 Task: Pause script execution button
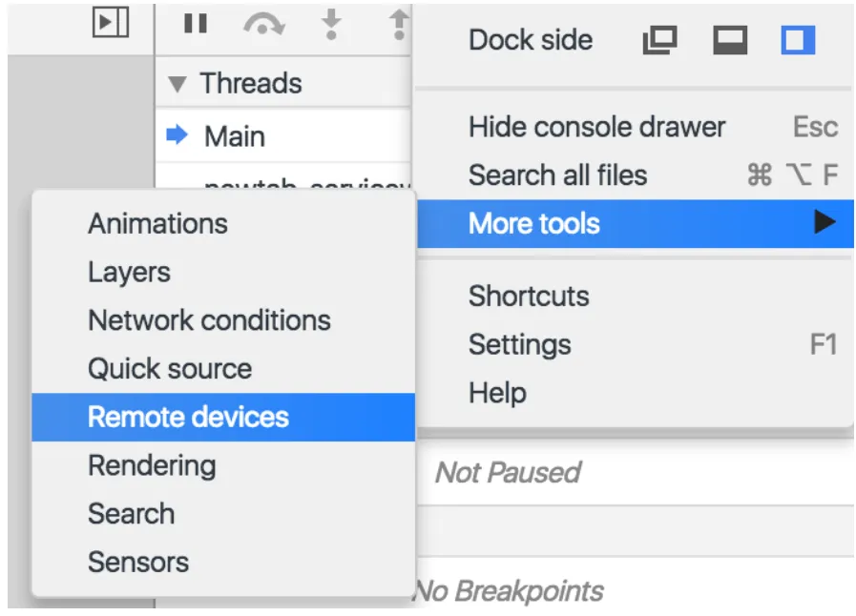pyautogui.click(x=196, y=24)
